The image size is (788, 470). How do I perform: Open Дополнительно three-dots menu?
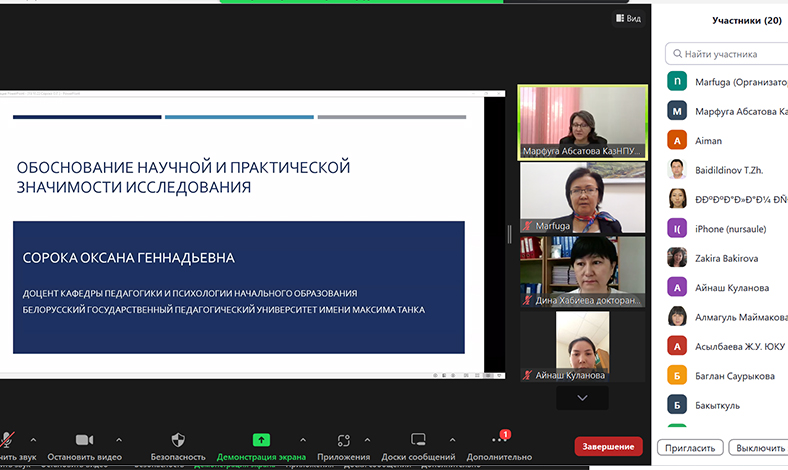click(x=498, y=440)
